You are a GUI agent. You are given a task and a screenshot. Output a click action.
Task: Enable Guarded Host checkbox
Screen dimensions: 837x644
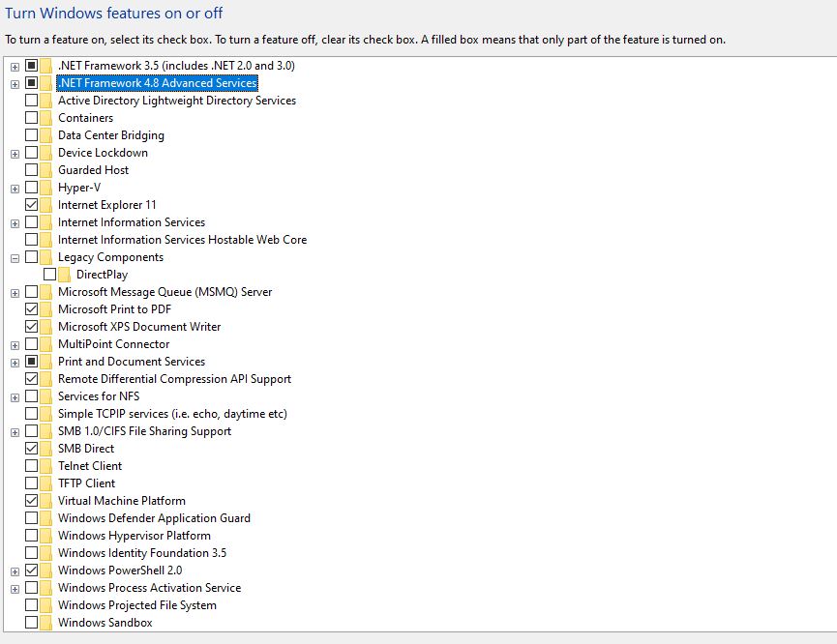(32, 170)
